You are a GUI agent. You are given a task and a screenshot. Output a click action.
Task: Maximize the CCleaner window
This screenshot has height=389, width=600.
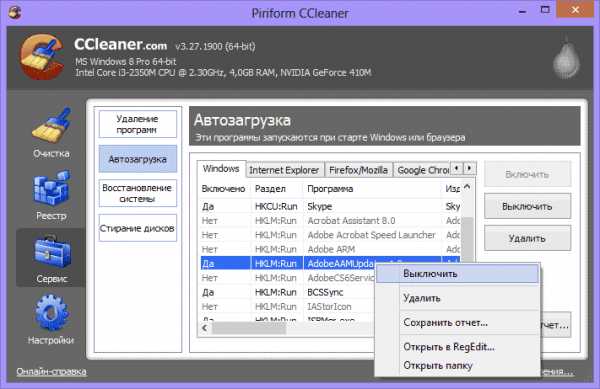tap(545, 10)
